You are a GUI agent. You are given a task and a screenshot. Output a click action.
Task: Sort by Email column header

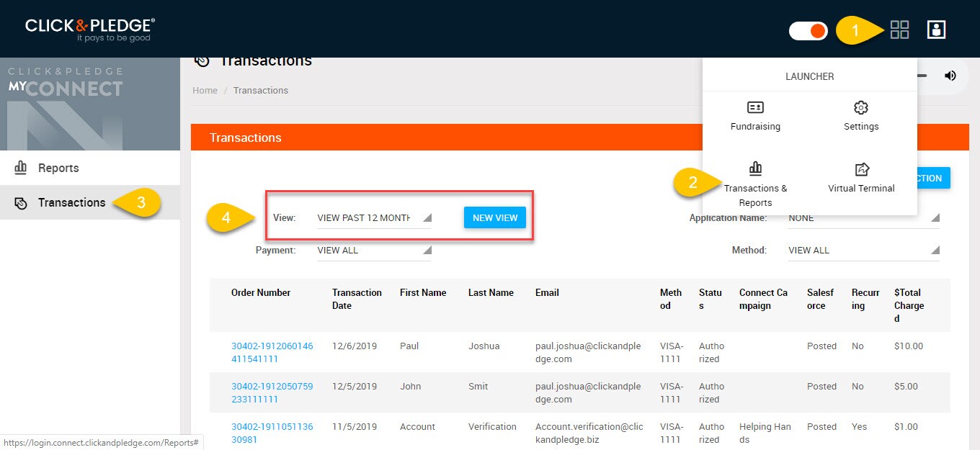point(547,292)
